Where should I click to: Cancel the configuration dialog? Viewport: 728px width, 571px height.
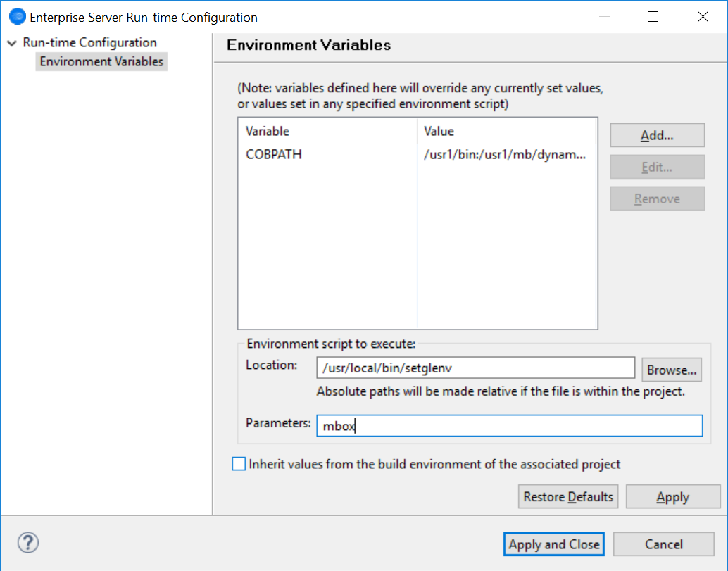click(x=663, y=544)
